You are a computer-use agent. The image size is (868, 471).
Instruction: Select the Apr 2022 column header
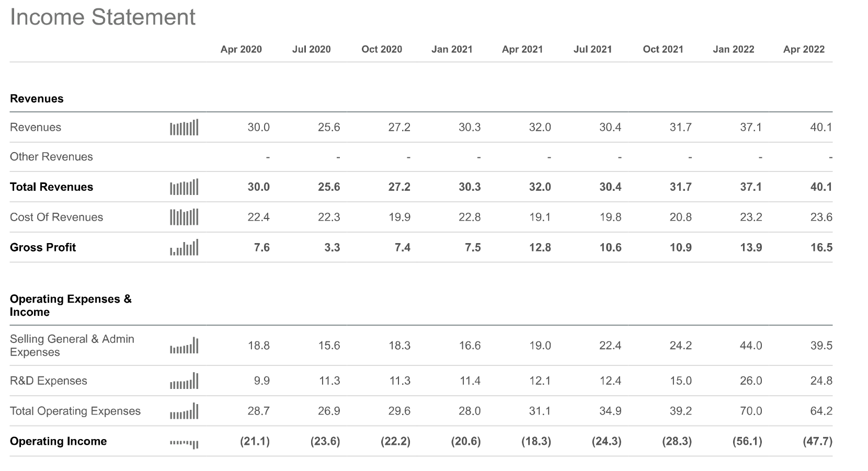pyautogui.click(x=804, y=49)
